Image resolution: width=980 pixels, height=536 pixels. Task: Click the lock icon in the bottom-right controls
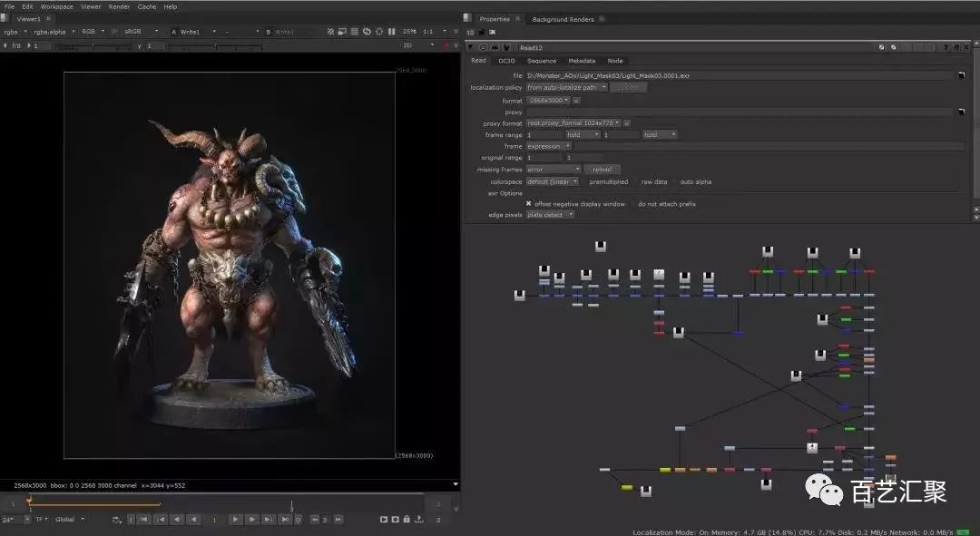coord(407,519)
